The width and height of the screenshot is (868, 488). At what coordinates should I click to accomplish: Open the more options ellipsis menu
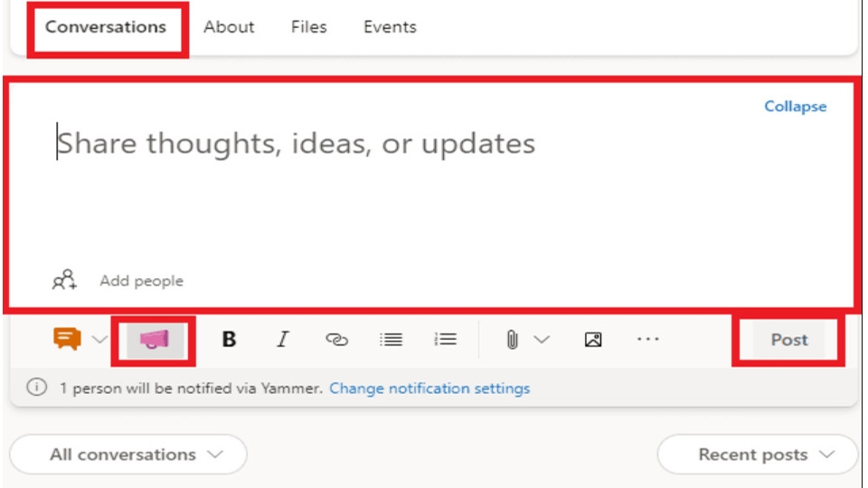click(x=647, y=340)
